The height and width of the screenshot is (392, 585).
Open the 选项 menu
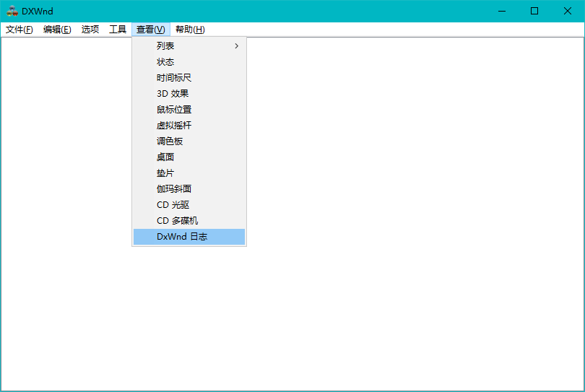[x=90, y=30]
